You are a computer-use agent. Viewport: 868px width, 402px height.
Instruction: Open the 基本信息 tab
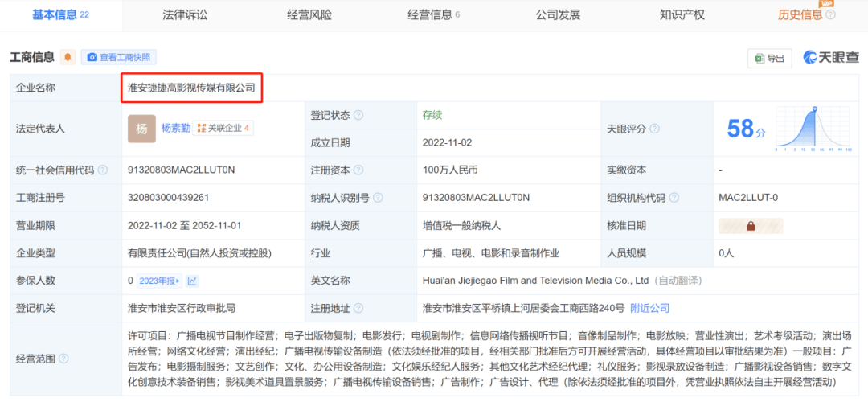pos(60,15)
